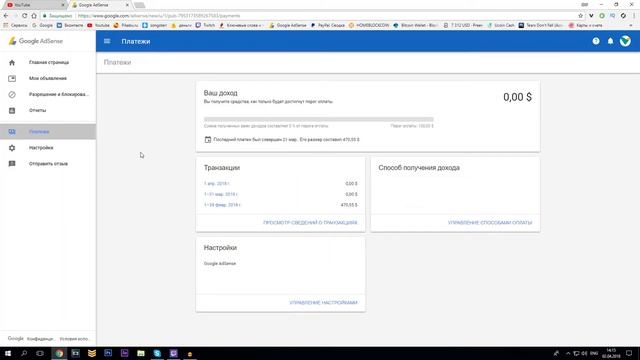Click the payments sidebar icon
Screen dimensions: 640x360
tap(12, 132)
